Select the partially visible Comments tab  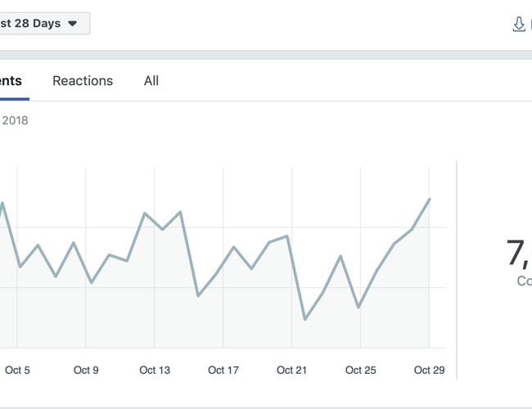(11, 81)
